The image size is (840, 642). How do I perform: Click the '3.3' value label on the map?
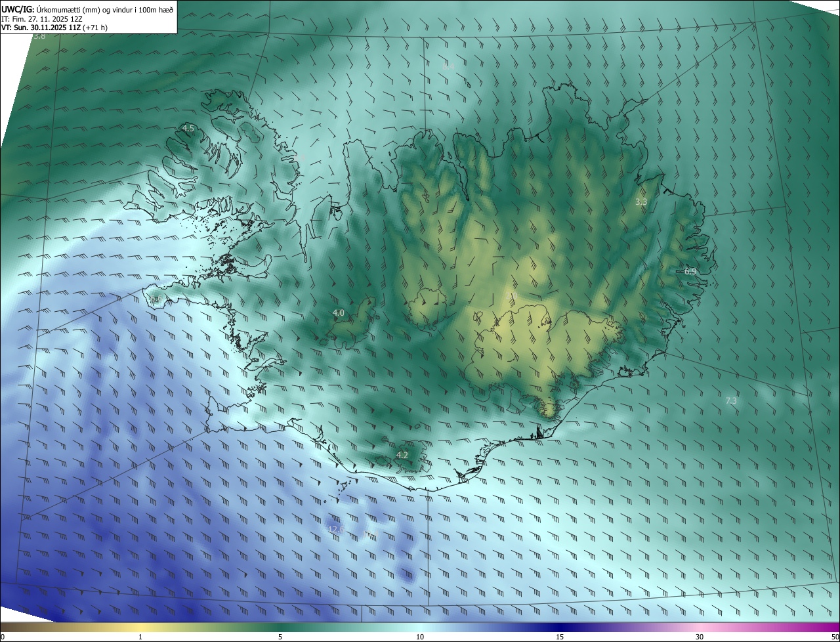[641, 202]
